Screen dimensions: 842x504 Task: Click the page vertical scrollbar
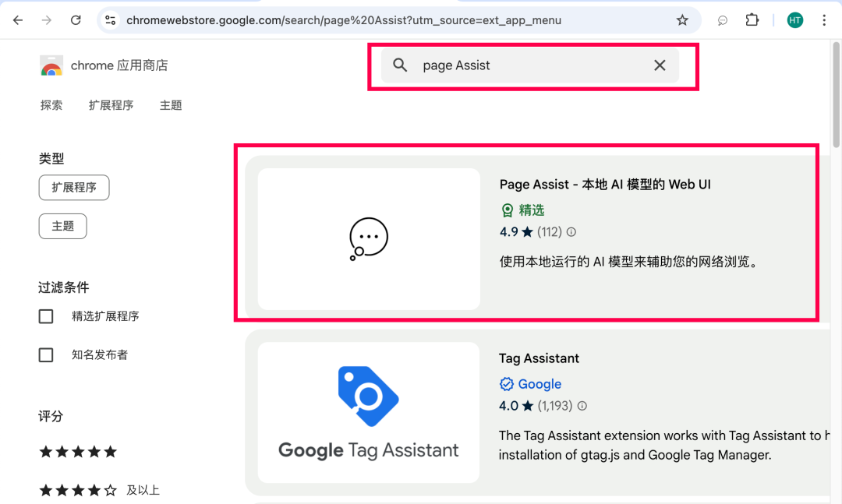click(x=836, y=94)
